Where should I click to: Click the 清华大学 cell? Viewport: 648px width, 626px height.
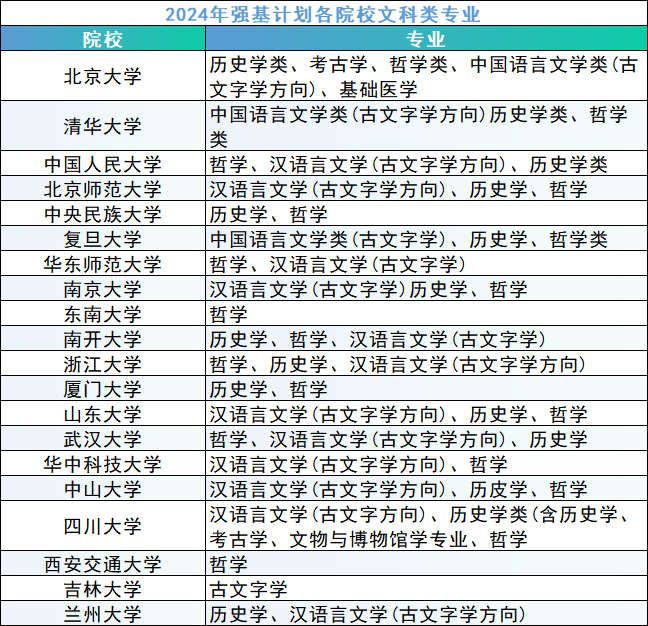[x=103, y=126]
